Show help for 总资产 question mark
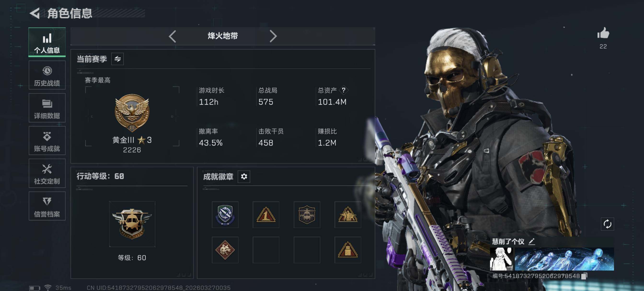The width and height of the screenshot is (644, 291). click(x=344, y=90)
